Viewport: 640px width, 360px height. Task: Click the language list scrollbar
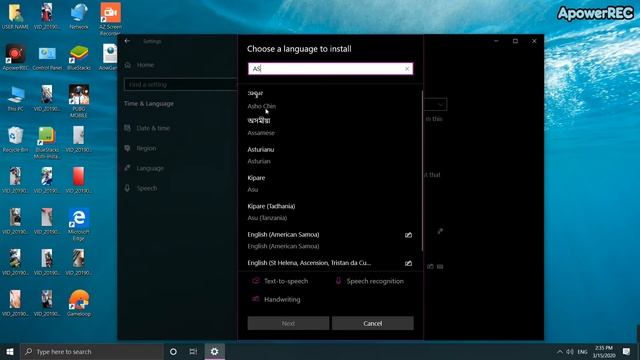coord(422,171)
